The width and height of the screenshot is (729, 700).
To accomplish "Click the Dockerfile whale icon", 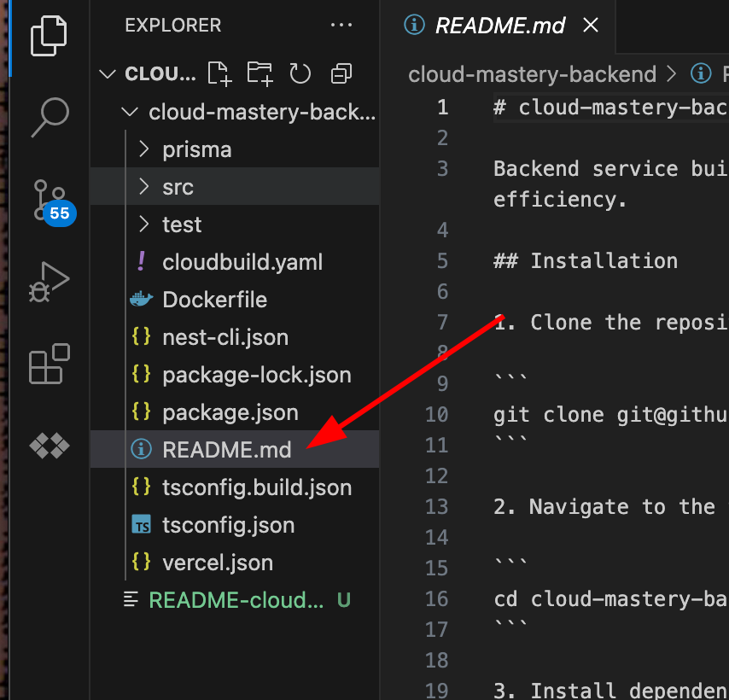I will [142, 299].
